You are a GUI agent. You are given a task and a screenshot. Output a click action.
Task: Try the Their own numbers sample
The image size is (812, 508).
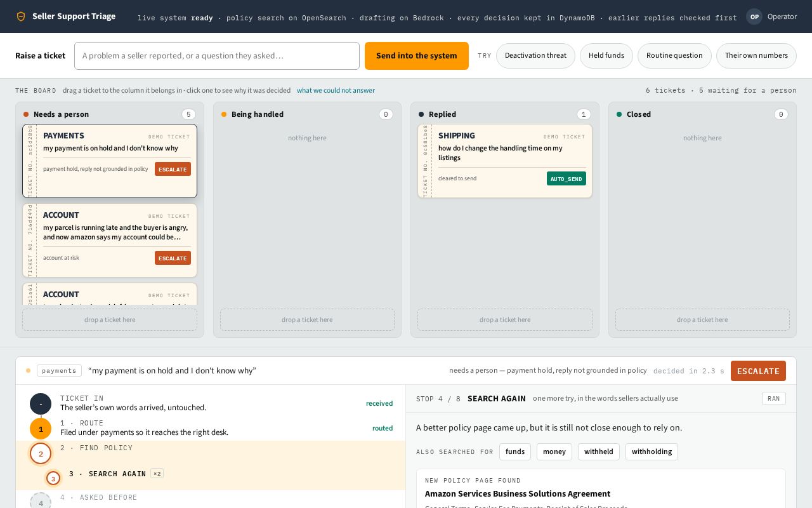(x=756, y=56)
